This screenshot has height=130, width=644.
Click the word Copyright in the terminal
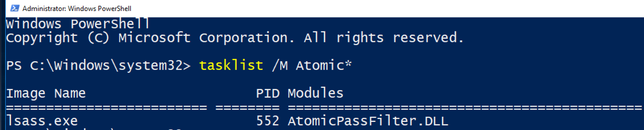tap(42, 38)
